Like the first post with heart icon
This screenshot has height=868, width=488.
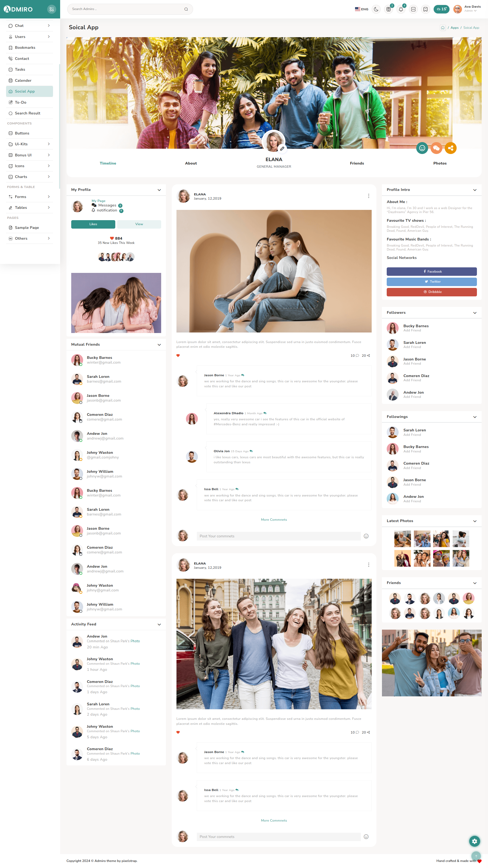(178, 355)
